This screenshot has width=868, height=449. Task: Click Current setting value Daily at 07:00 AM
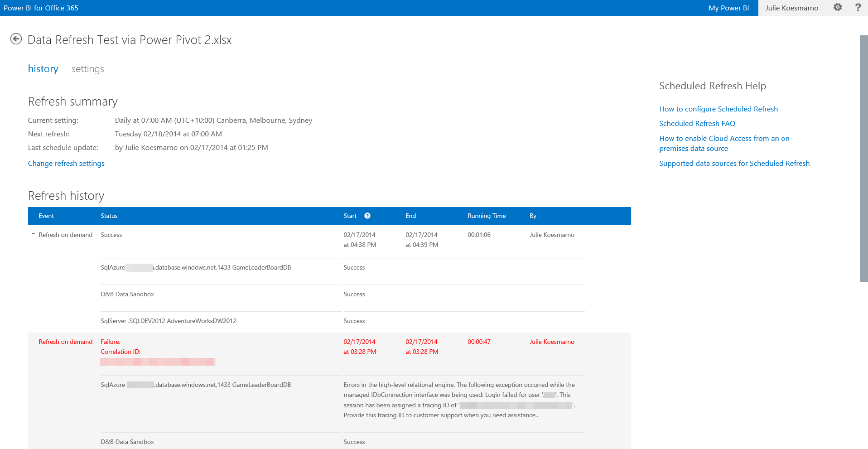pos(213,121)
